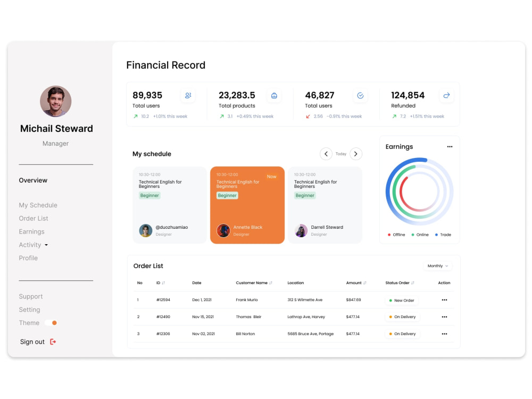Click the New Order status badge
Screen dimensions: 532x399
(402, 300)
